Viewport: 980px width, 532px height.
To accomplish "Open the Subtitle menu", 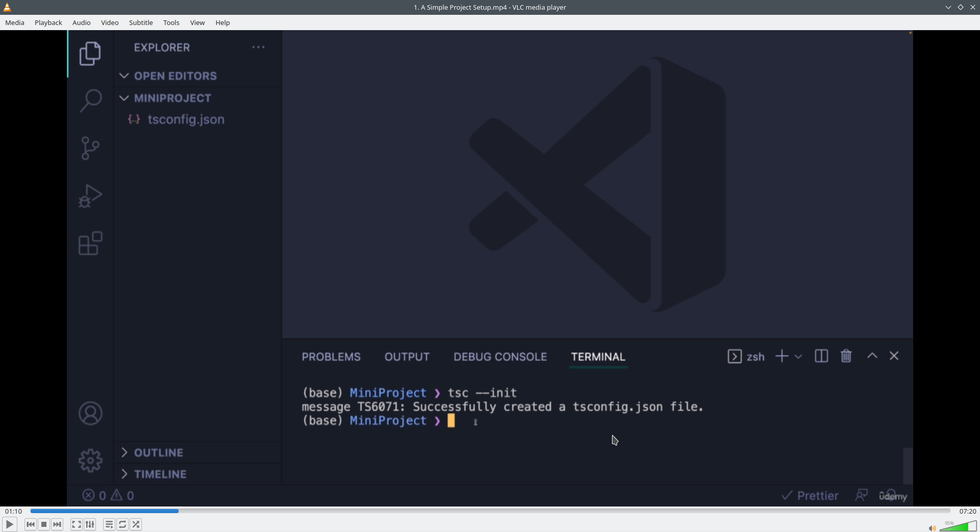I will click(141, 22).
